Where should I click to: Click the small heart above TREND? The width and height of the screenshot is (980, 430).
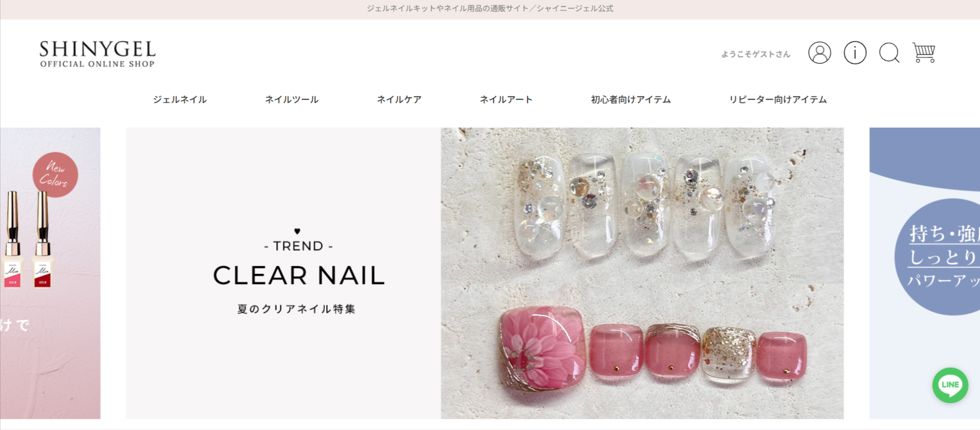[297, 231]
